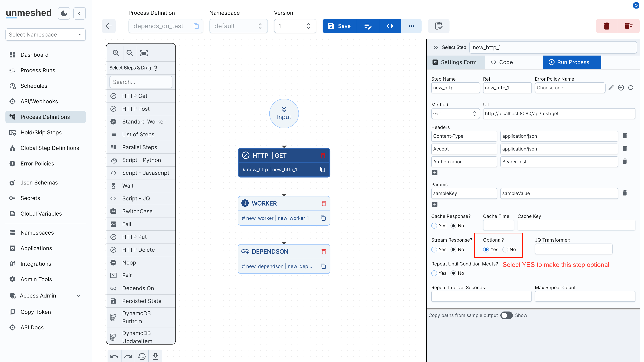The width and height of the screenshot is (644, 362).
Task: Delete the Authorization header row
Action: 625,161
